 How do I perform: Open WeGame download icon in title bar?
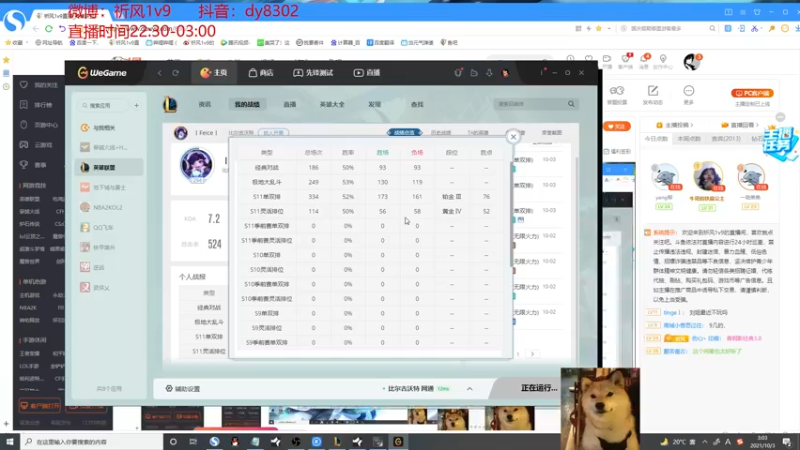489,73
